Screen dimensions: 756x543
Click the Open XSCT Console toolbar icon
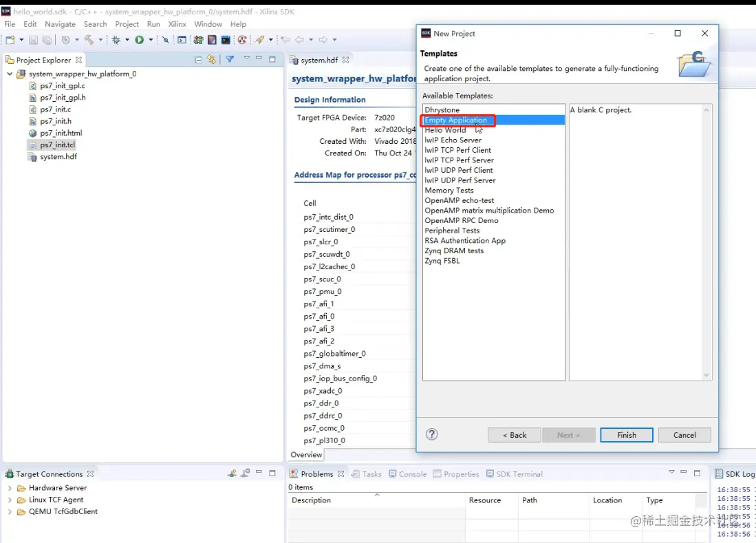tap(225, 40)
